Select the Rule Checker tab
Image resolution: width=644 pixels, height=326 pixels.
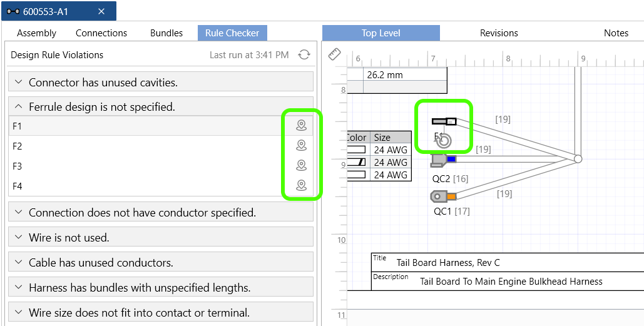(232, 33)
